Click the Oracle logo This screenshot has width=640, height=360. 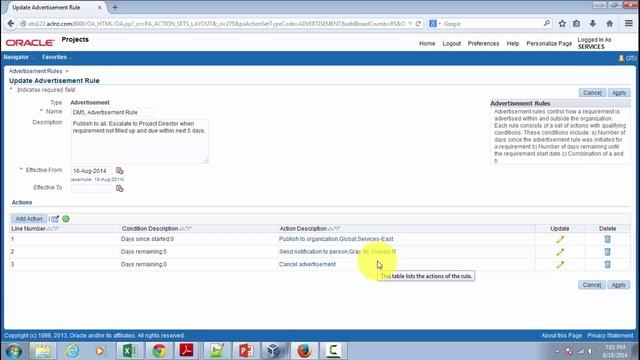30,42
